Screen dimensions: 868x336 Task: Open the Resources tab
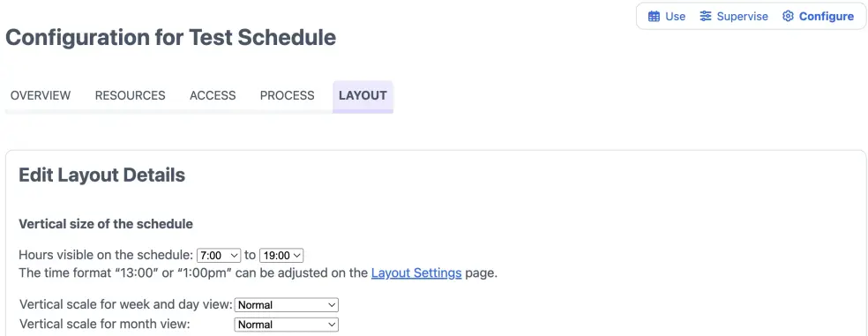130,95
